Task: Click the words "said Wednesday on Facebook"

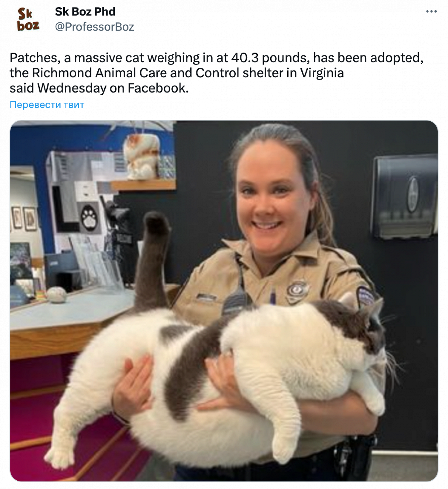Action: (x=99, y=88)
